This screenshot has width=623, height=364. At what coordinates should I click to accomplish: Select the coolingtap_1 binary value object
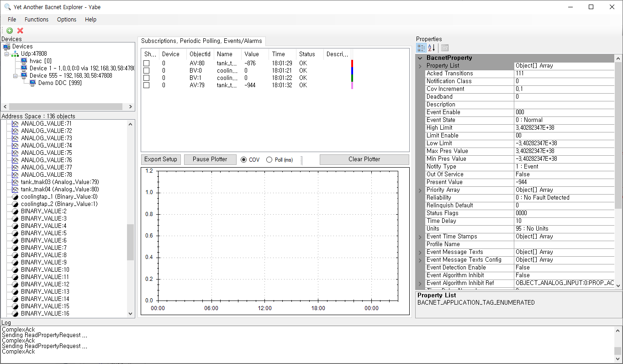59,196
